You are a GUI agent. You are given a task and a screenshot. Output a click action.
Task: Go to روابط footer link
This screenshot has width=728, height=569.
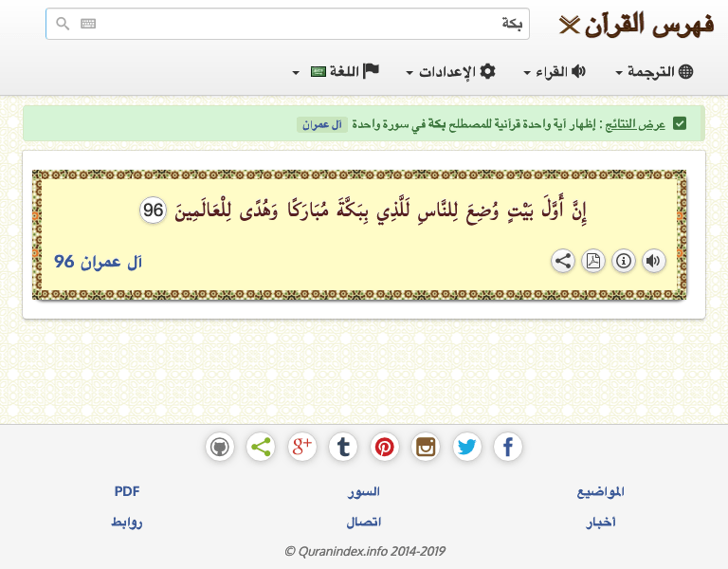127,523
